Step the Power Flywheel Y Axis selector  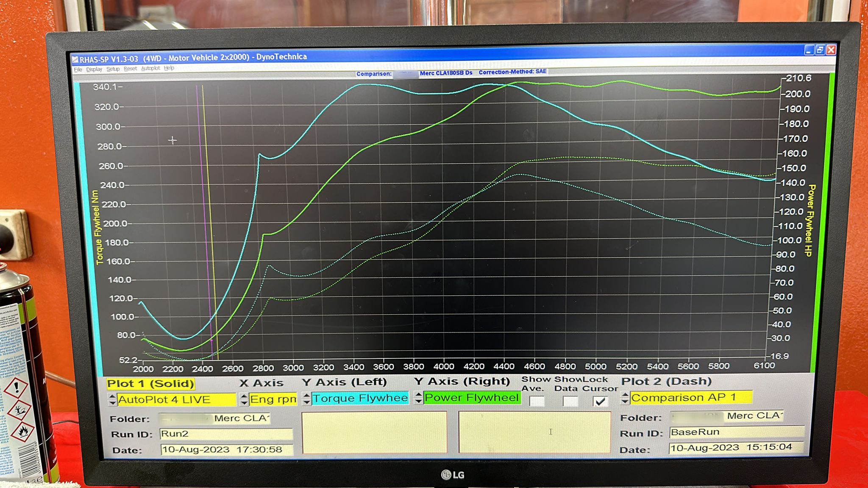(418, 397)
